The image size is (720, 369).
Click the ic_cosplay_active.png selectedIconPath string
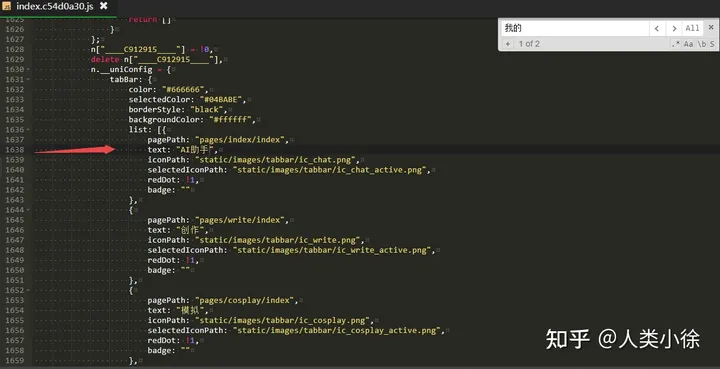pos(338,330)
